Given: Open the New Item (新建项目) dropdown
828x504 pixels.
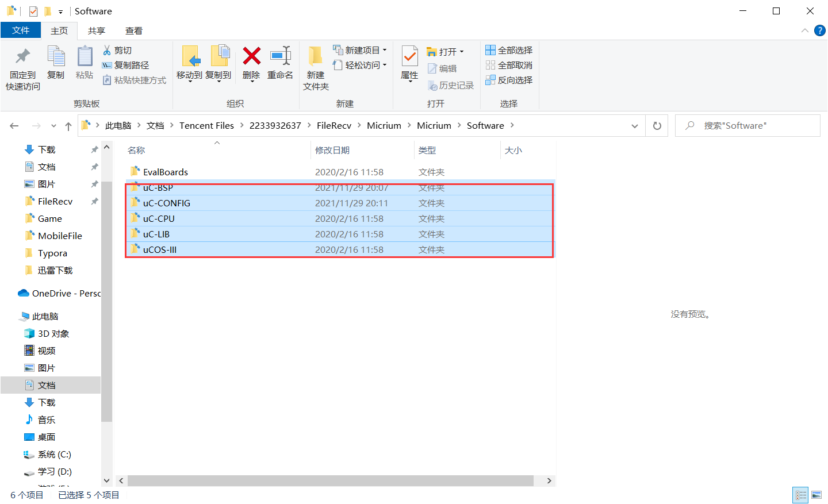Looking at the screenshot, I should pos(360,51).
